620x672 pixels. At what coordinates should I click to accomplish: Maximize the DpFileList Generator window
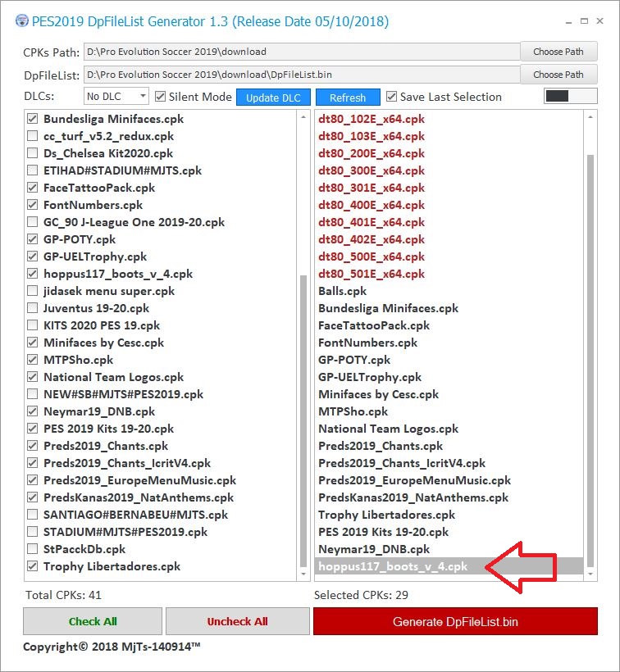(584, 21)
